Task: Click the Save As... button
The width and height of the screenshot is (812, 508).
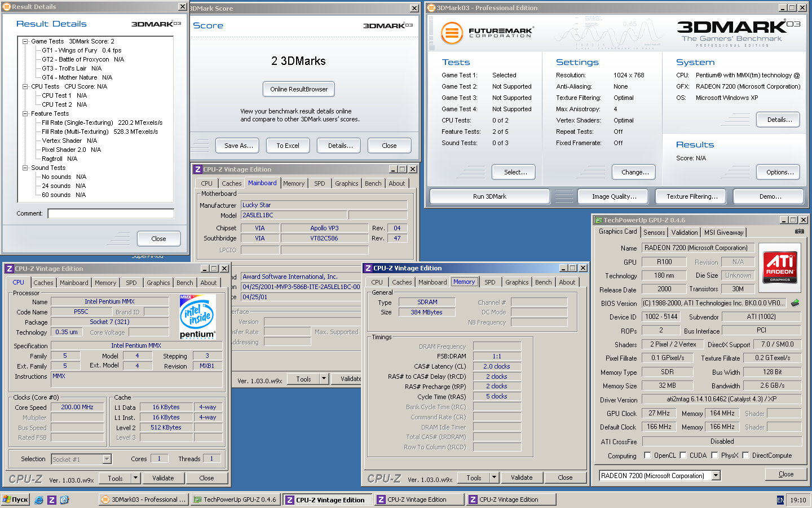Action: pyautogui.click(x=238, y=146)
